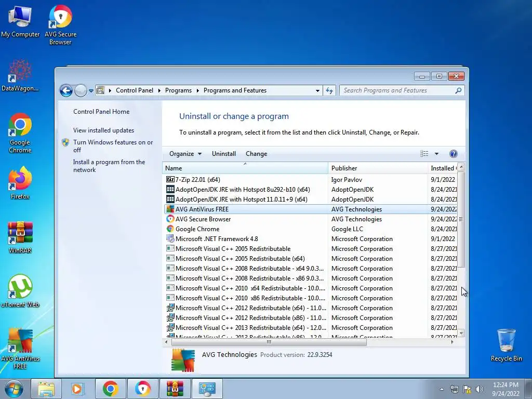
Task: Click Programs breadcrumb segment
Action: (178, 90)
